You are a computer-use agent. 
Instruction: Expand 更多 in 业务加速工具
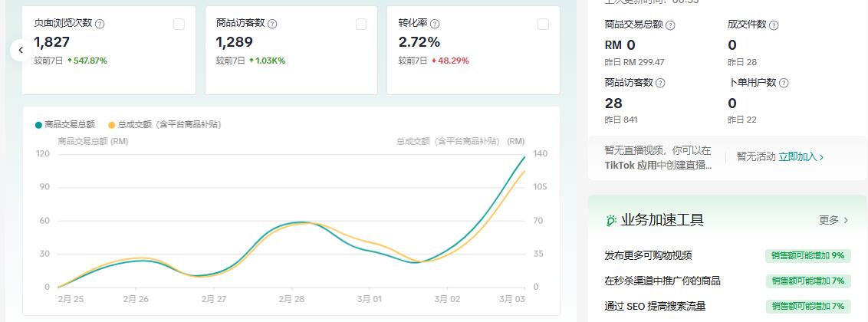pos(833,220)
